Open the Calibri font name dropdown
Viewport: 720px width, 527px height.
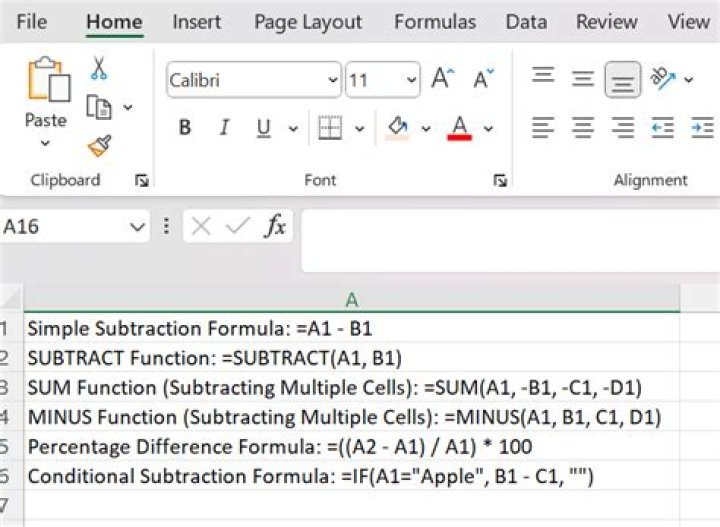333,80
